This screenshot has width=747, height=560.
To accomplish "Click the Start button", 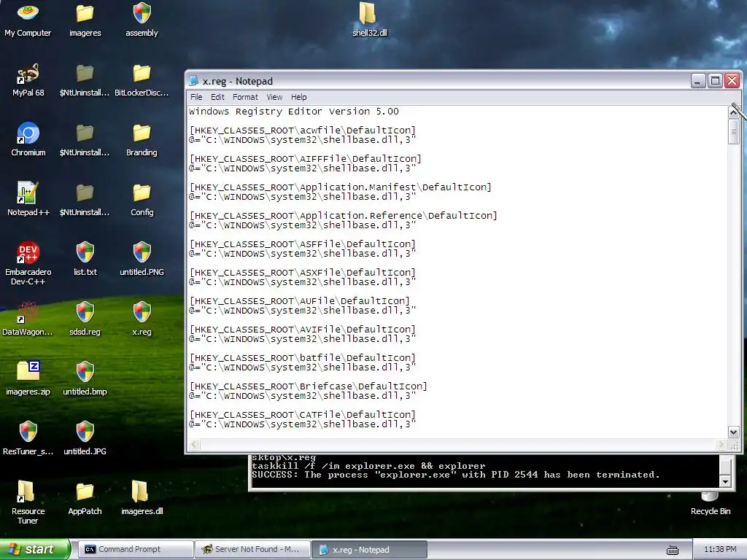I will click(x=35, y=549).
